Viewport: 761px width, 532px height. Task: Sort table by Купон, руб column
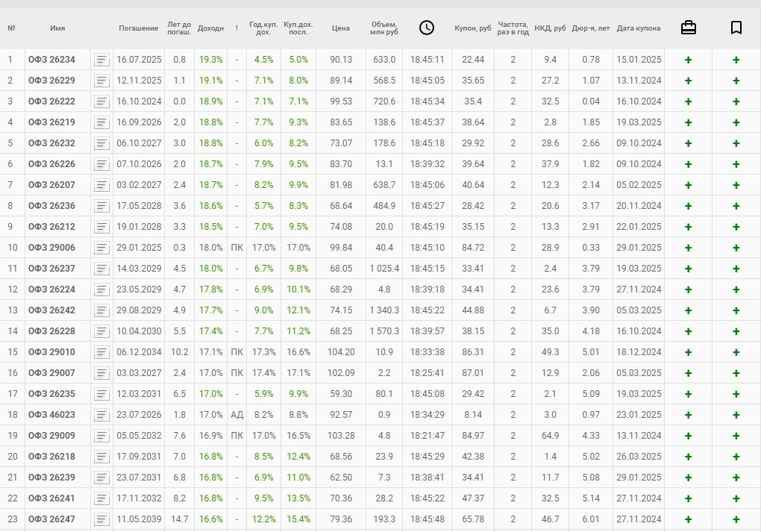473,28
